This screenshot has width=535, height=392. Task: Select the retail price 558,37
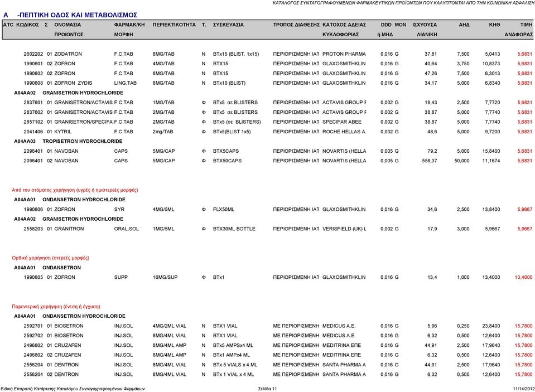[x=429, y=161]
